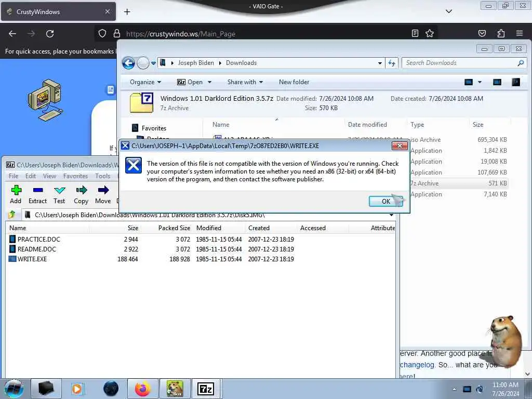
Task: Open View menu in 7-Zip
Action: tap(49, 176)
